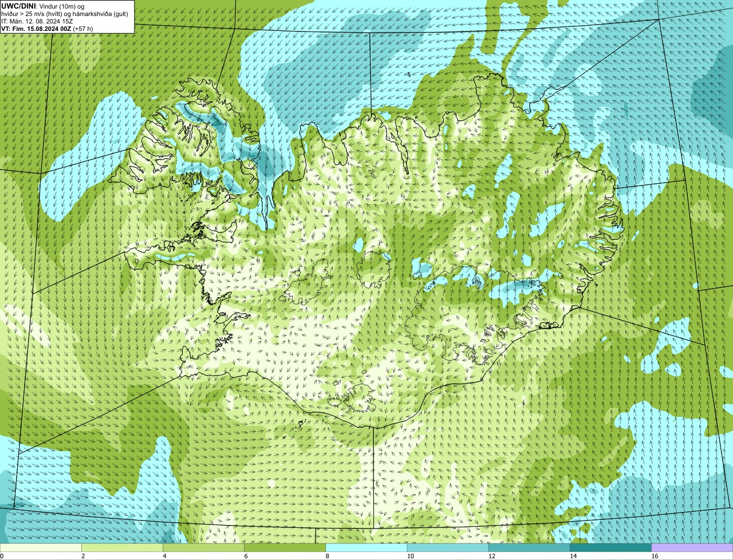The width and height of the screenshot is (733, 560).
Task: Click the 8–10 m/s pale cyan legend swatch
Action: coord(366,548)
